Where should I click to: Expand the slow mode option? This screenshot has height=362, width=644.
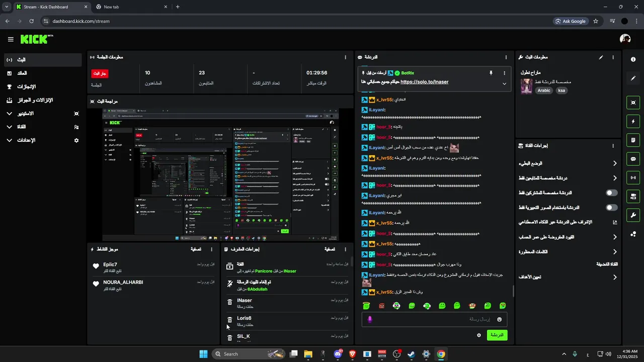[x=615, y=163]
